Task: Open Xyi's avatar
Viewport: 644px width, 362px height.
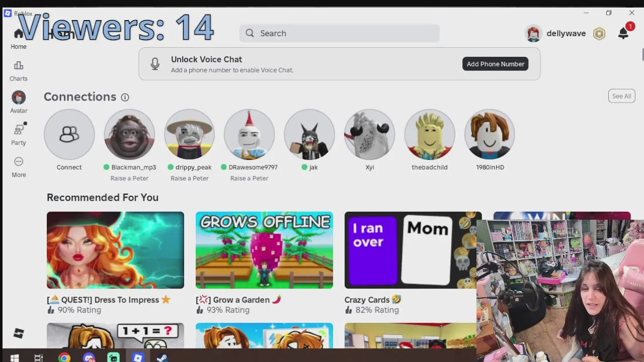Action: 369,134
